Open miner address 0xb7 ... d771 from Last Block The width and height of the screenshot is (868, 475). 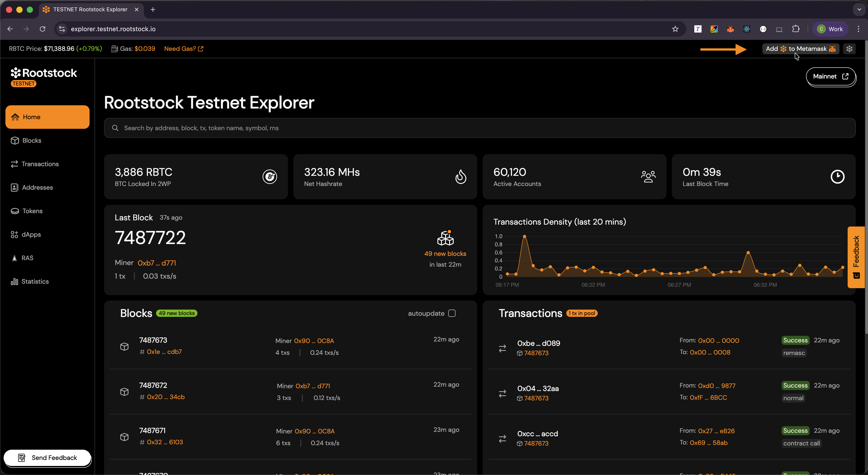click(x=157, y=263)
